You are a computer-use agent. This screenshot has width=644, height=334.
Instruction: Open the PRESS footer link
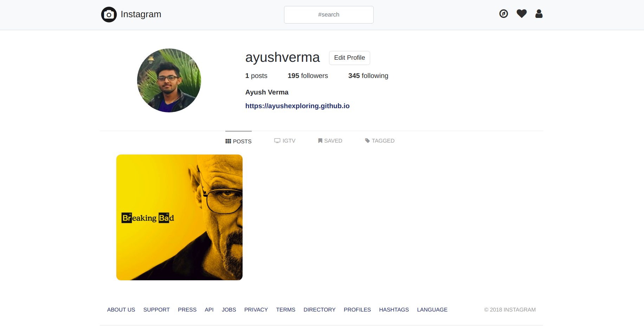click(187, 310)
